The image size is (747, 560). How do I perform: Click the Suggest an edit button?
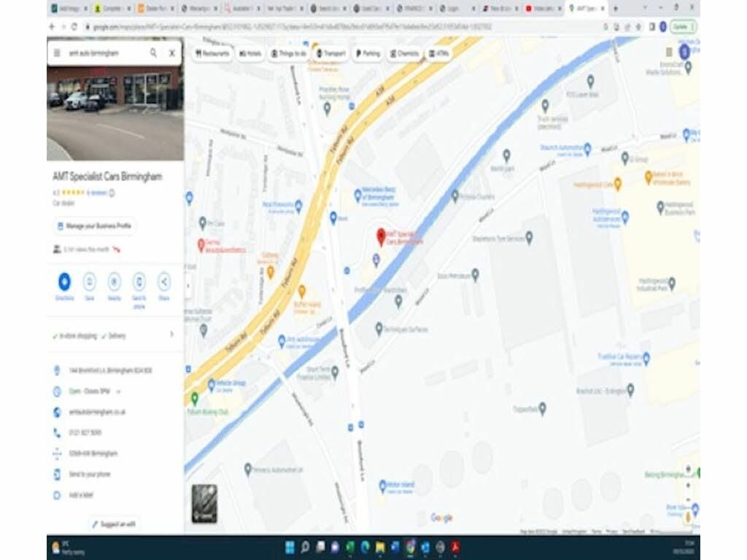(114, 524)
